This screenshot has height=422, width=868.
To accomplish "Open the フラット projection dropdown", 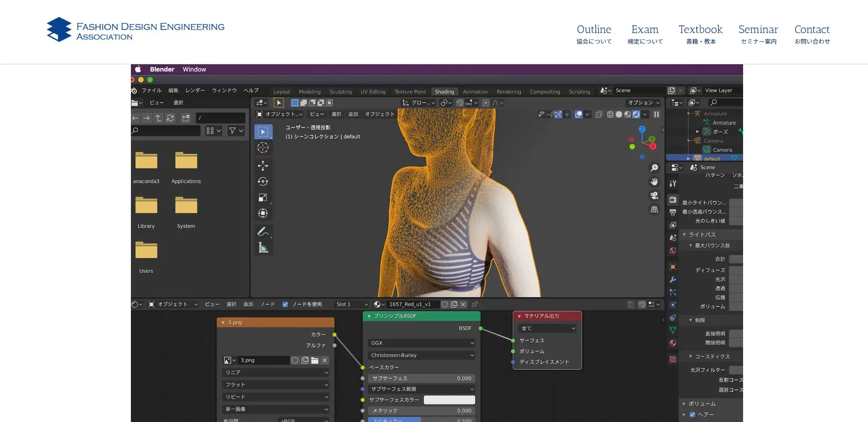I will click(x=276, y=385).
